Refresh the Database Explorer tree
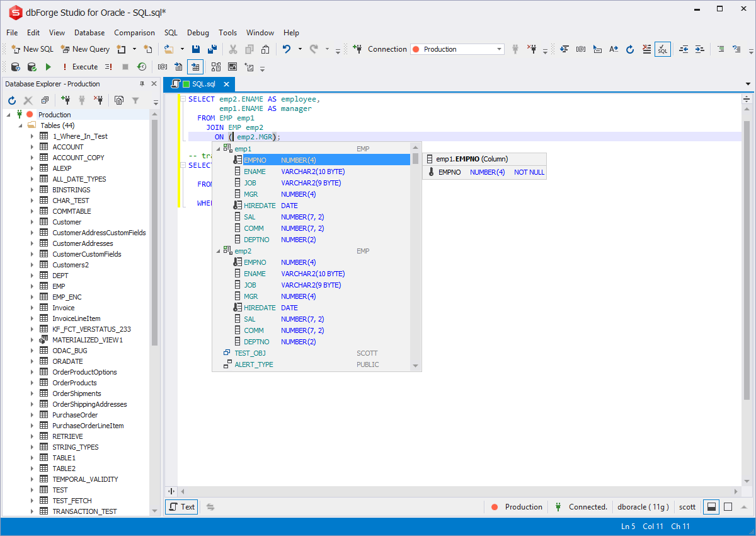 pos(11,100)
